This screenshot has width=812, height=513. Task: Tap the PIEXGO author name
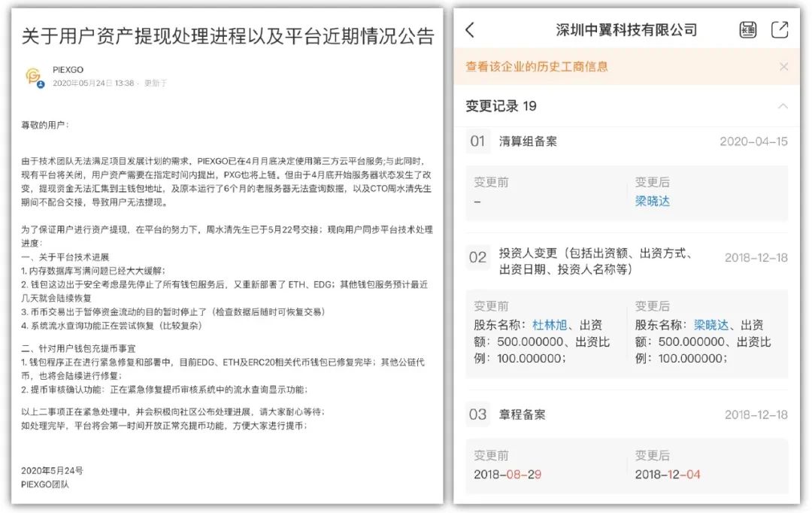tap(68, 69)
